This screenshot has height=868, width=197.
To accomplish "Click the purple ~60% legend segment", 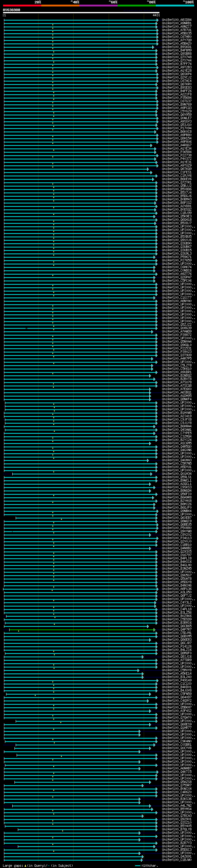I will point(99,6).
